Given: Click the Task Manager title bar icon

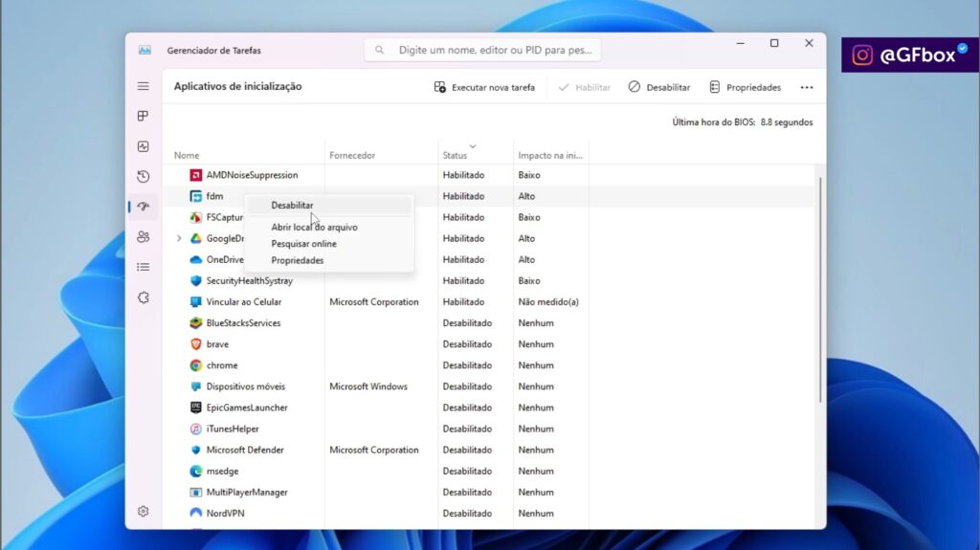Looking at the screenshot, I should pyautogui.click(x=145, y=50).
